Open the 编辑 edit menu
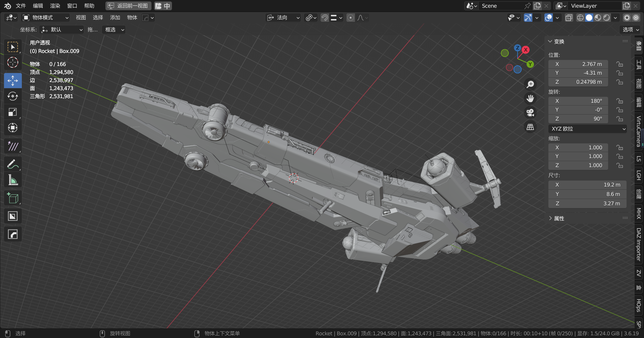 click(38, 6)
